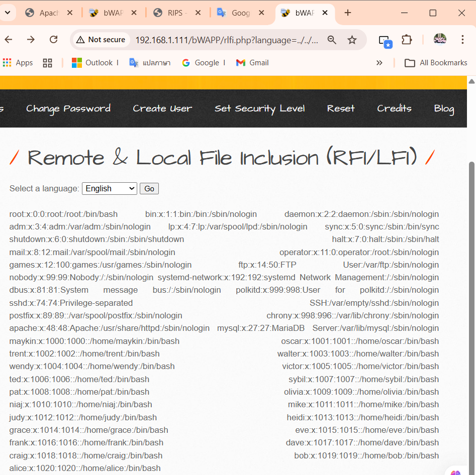Open the Apps grid shortcut

pos(18,63)
